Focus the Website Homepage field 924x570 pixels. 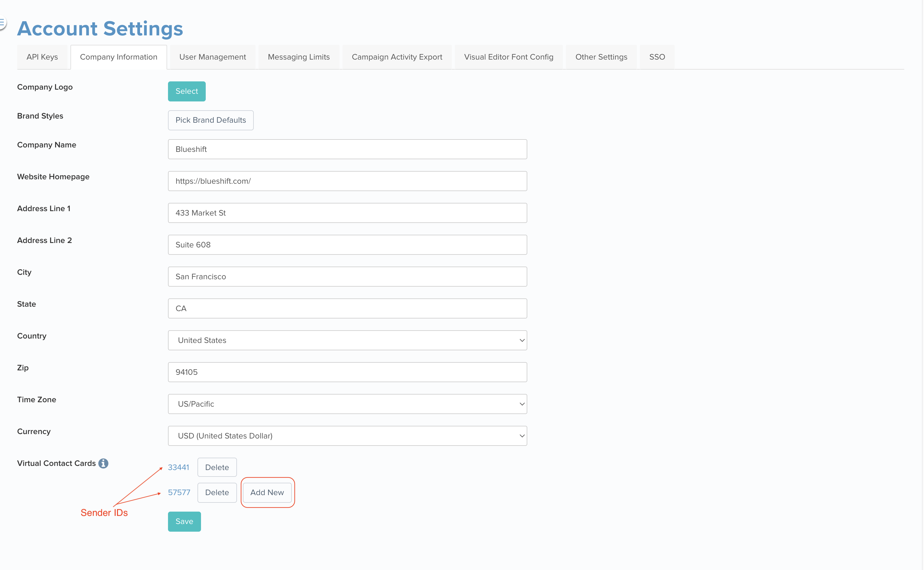click(x=347, y=181)
